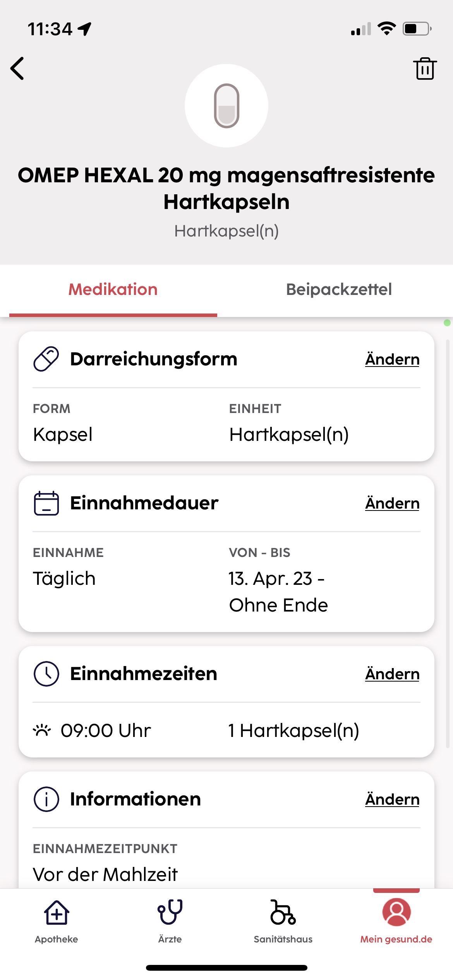
Task: Tap the capsule image at top
Action: coord(226,106)
